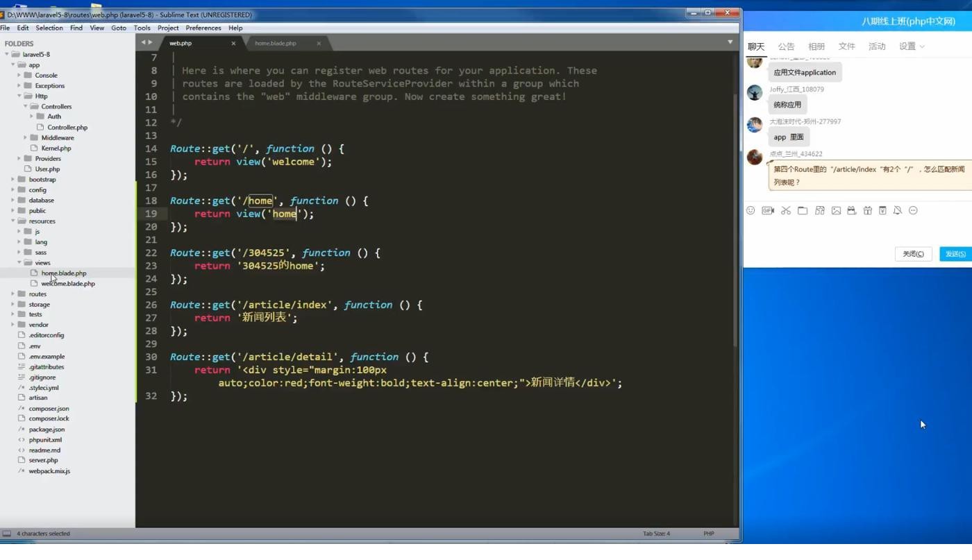Open the Selection menu

(x=49, y=28)
